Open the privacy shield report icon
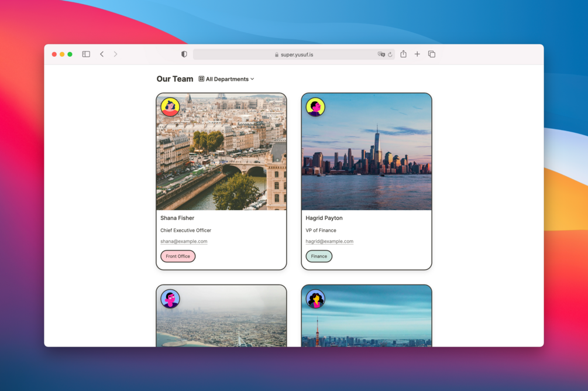The width and height of the screenshot is (588, 391). tap(184, 54)
